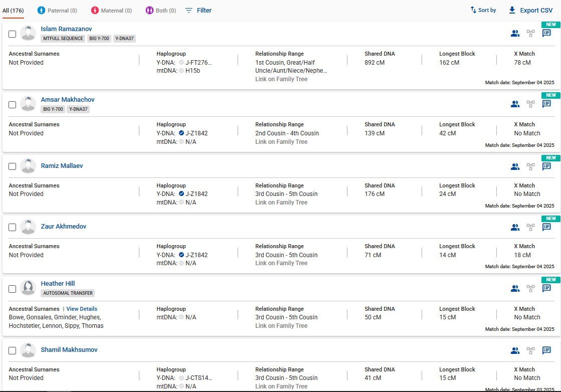Tick the checkbox next to Islam Ramazanov

coord(12,34)
